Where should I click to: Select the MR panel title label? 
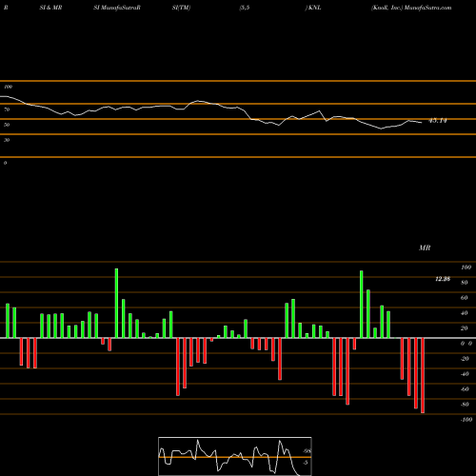tap(425, 248)
